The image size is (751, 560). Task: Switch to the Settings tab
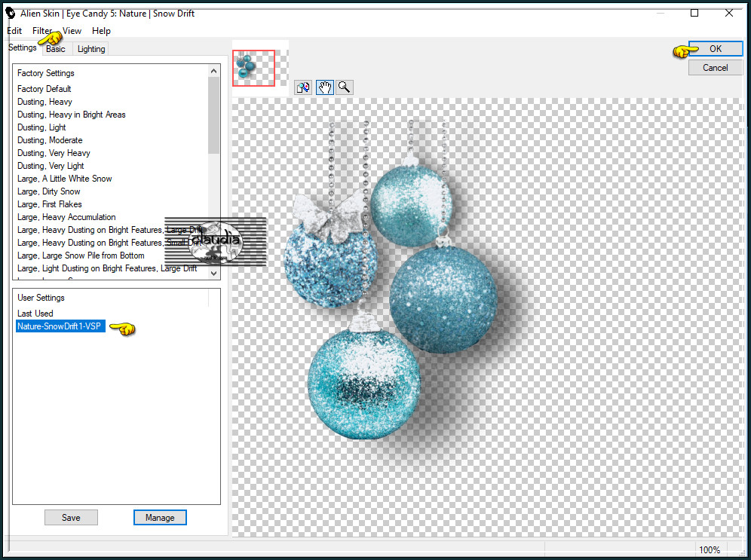point(23,47)
